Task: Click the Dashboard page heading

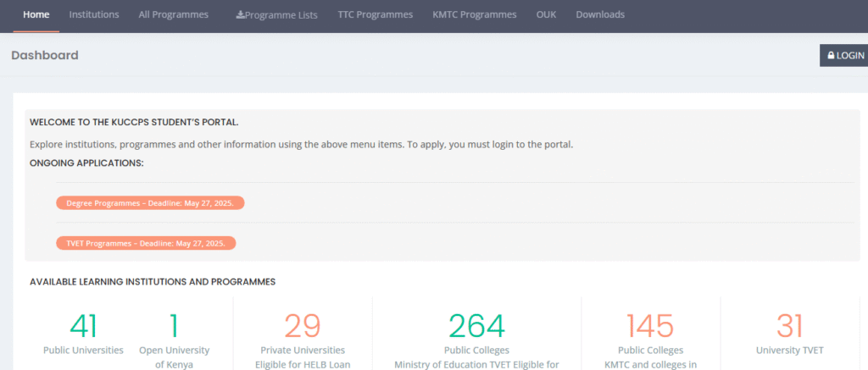Action: pyautogui.click(x=45, y=55)
